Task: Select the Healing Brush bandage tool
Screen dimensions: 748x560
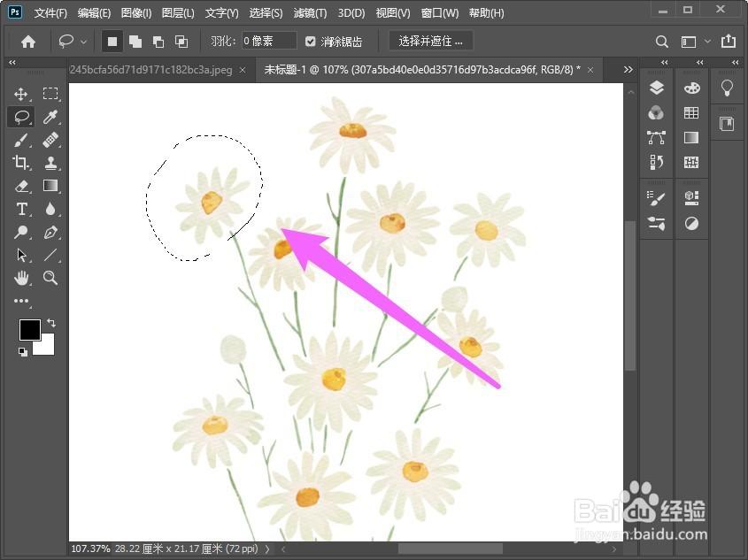Action: 50,140
